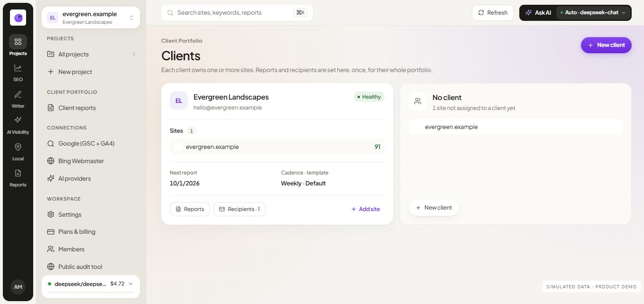Expand the deepseek credit balance dropdown
Screen dimensions: 644x304
point(130,284)
